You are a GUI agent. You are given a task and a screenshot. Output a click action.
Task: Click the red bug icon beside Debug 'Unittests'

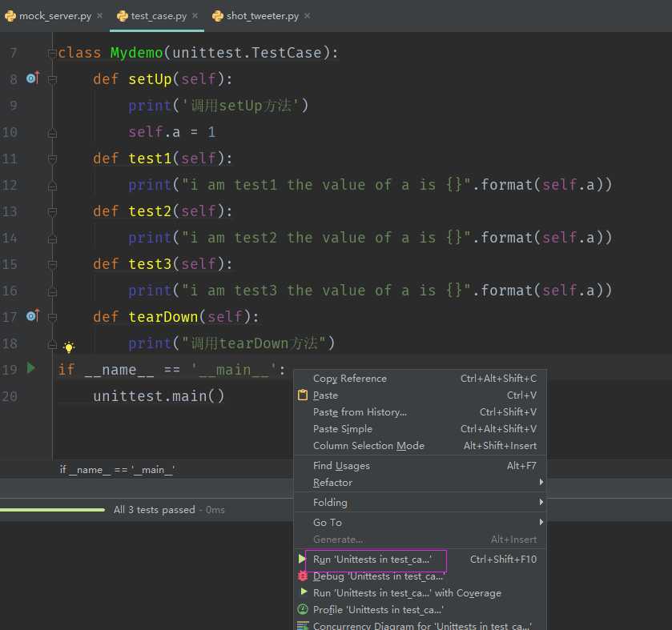303,576
